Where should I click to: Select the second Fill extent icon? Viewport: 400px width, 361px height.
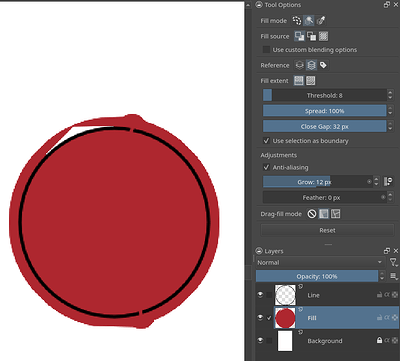coord(311,81)
